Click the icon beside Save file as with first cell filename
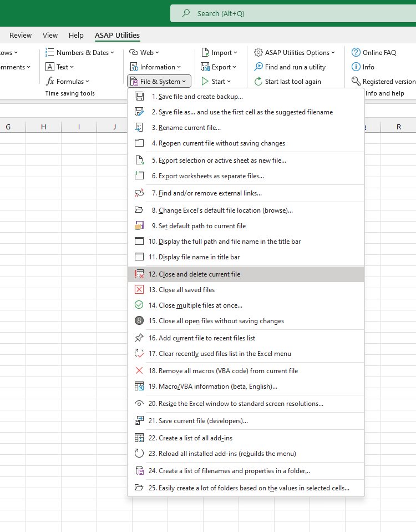 (139, 112)
